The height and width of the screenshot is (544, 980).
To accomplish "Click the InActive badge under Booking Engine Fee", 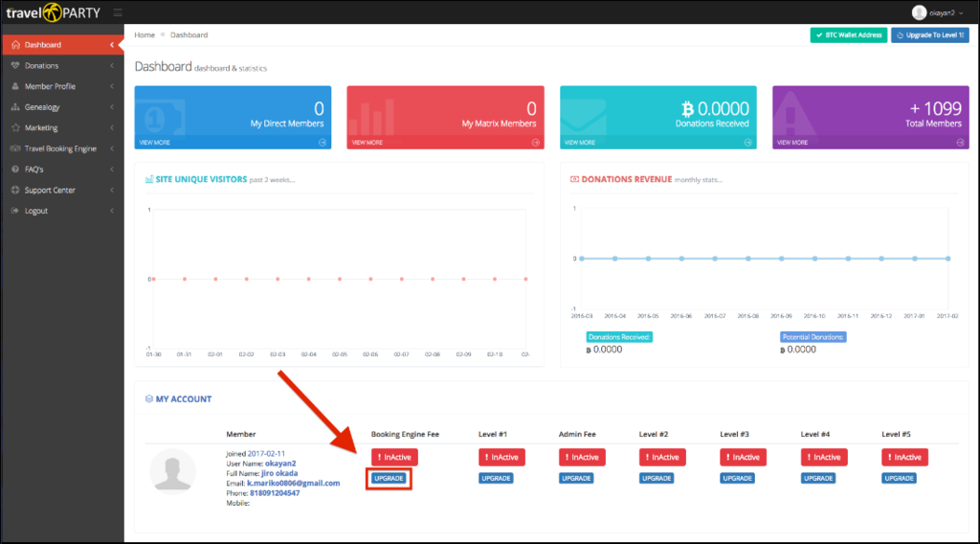I will (x=394, y=457).
